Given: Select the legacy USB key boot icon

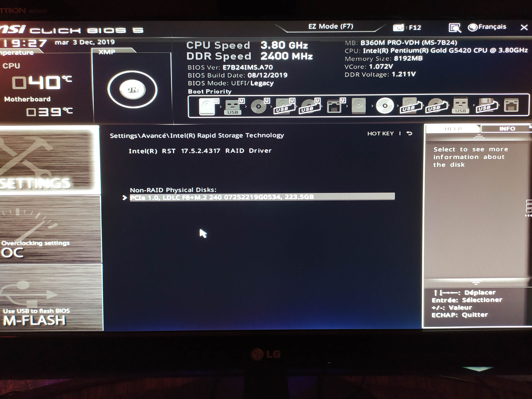Looking at the screenshot, I should click(460, 105).
